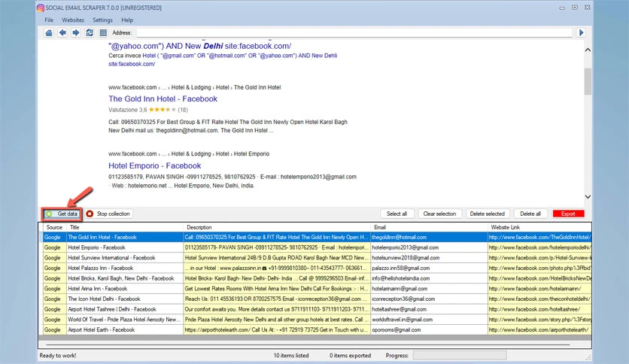The image size is (629, 364).
Task: Open the File menu
Action: point(49,20)
